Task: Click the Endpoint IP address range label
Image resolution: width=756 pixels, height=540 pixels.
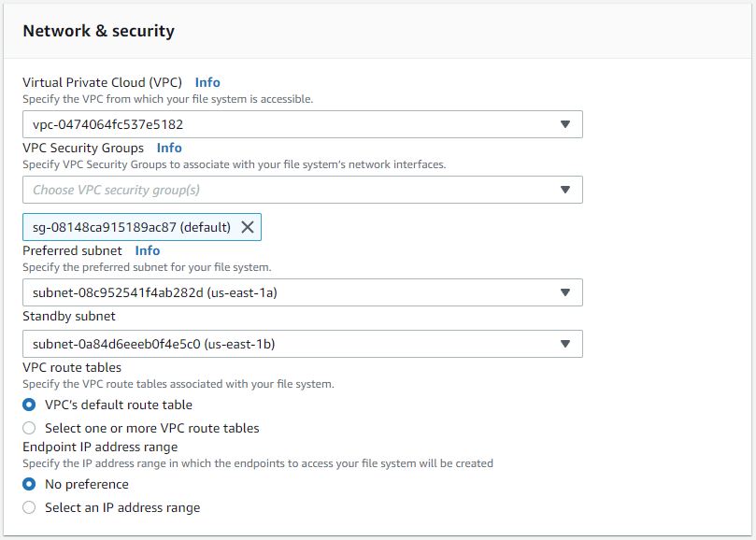Action: pyautogui.click(x=100, y=447)
